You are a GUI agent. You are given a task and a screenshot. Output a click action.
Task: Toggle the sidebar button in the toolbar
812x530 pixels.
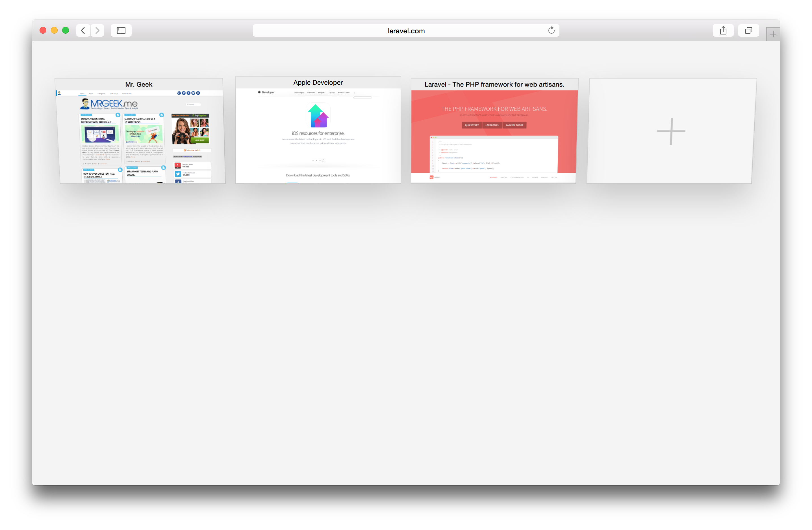pos(121,30)
